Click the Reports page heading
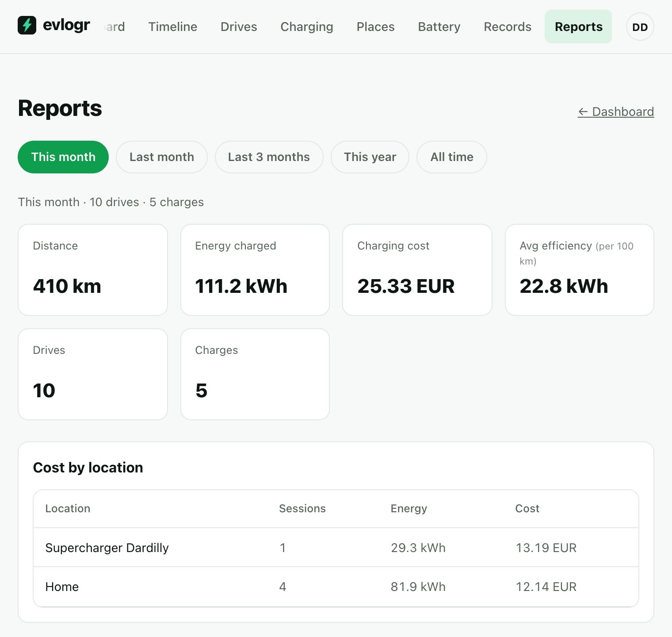Viewport: 672px width, 637px height. [x=60, y=108]
